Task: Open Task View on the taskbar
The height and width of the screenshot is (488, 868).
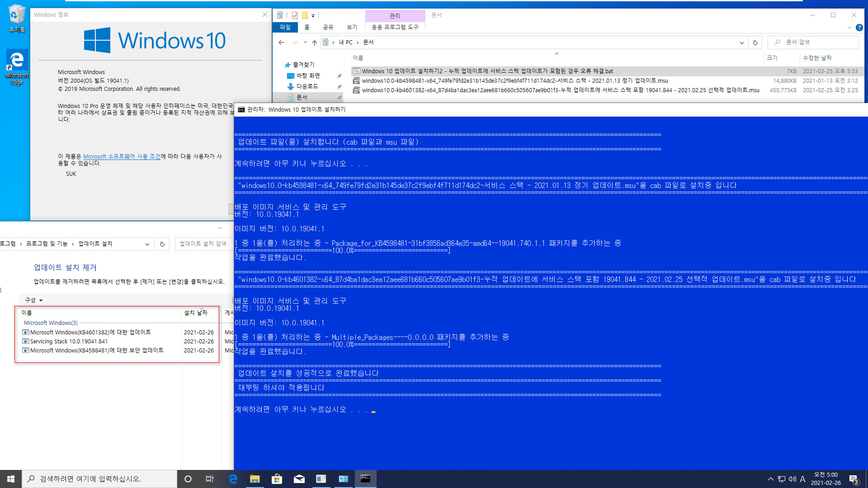Action: point(210,479)
